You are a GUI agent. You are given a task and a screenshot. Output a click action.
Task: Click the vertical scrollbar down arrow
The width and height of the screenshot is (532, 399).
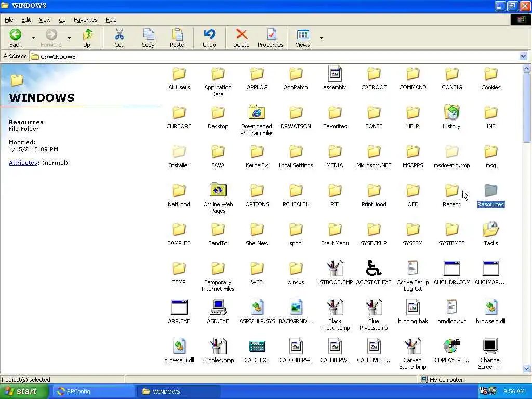tap(527, 368)
